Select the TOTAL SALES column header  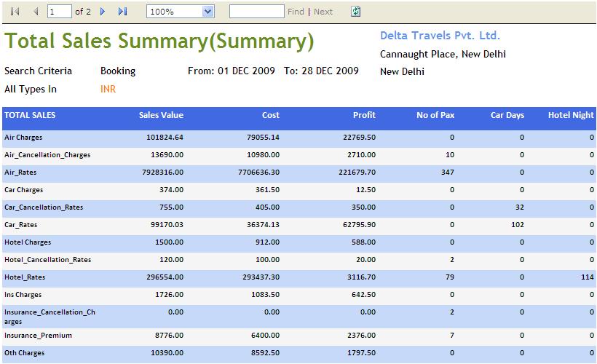coord(30,115)
